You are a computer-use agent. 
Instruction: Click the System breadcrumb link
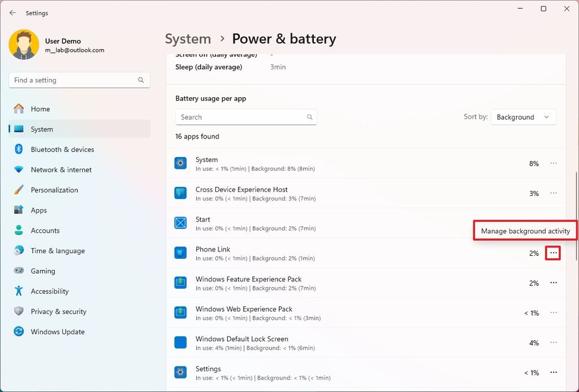click(188, 38)
